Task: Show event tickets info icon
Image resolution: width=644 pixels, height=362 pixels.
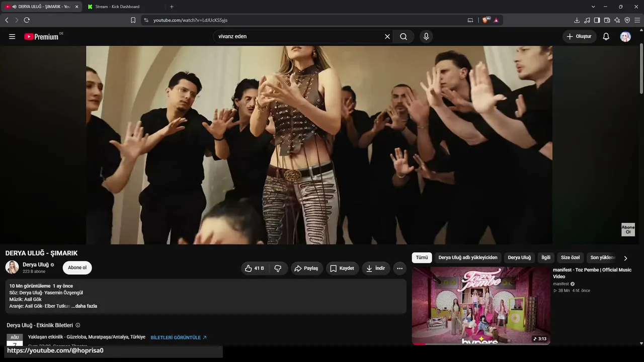Action: pyautogui.click(x=77, y=325)
